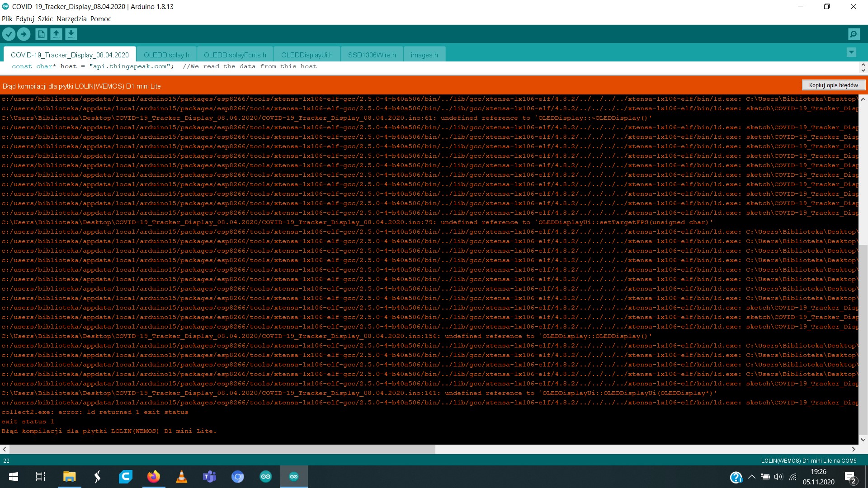Switch to the COVID-19_Tracker_Display_08.04.2020 tab
Screen dimensions: 868x488
point(70,55)
